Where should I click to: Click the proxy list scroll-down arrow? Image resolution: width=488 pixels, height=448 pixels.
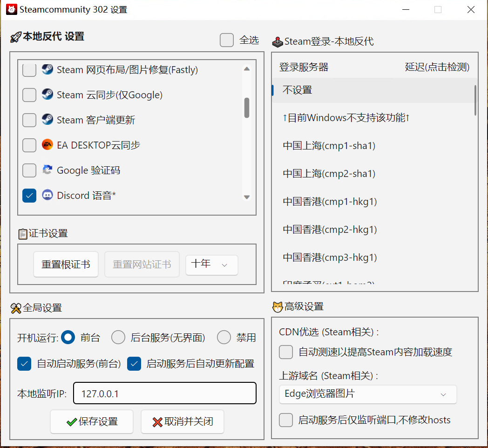(x=247, y=197)
